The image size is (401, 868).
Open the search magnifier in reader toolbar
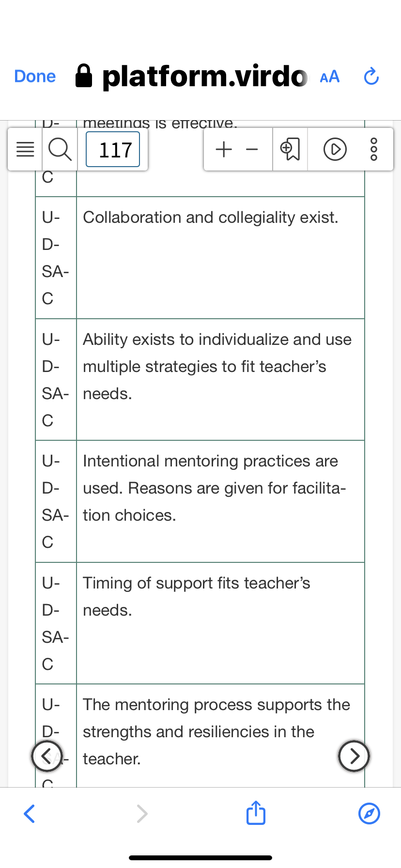pyautogui.click(x=60, y=149)
